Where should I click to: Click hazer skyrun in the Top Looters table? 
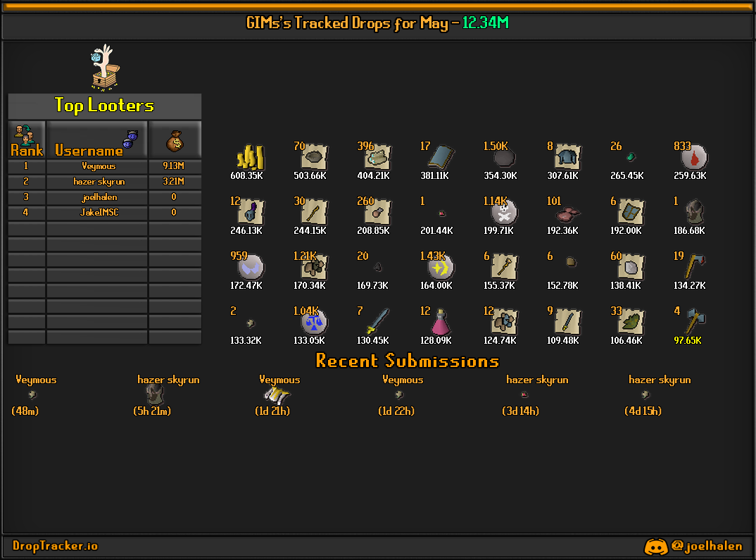[x=99, y=181]
